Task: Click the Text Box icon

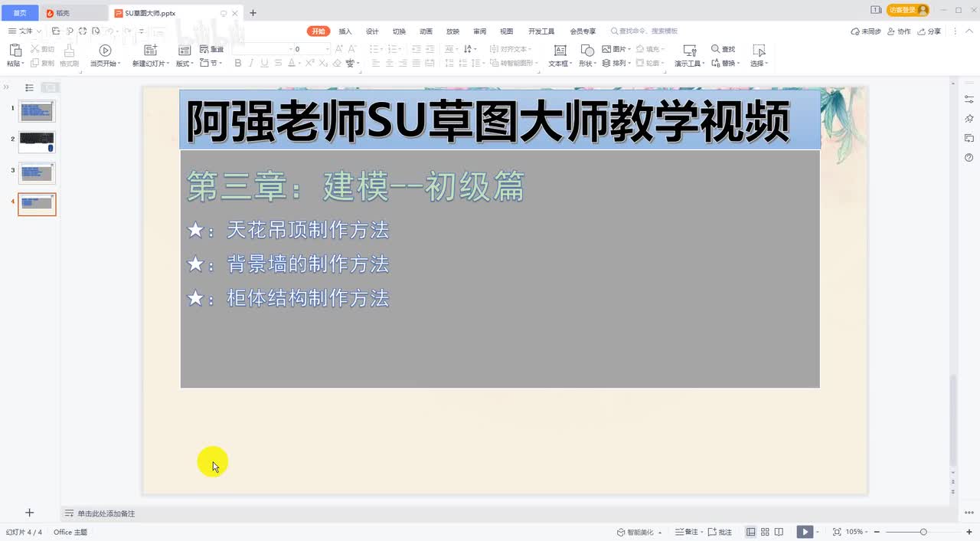Action: [560, 51]
